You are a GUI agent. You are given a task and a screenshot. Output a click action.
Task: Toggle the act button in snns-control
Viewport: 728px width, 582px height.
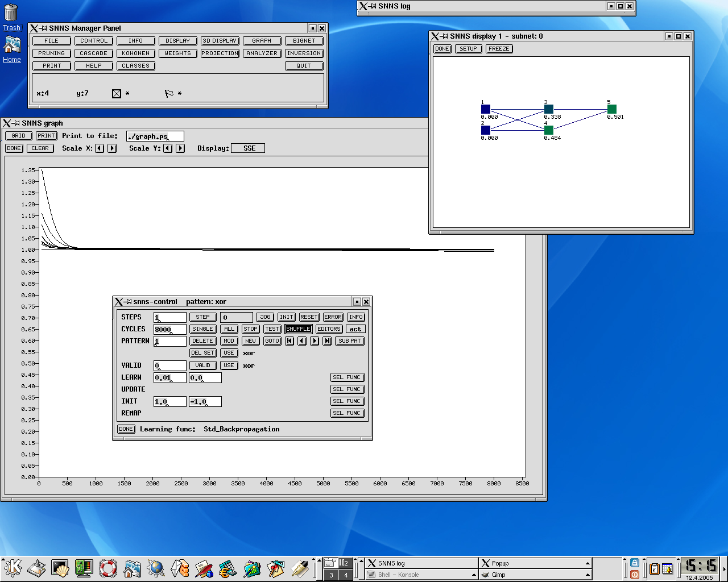[x=355, y=329]
